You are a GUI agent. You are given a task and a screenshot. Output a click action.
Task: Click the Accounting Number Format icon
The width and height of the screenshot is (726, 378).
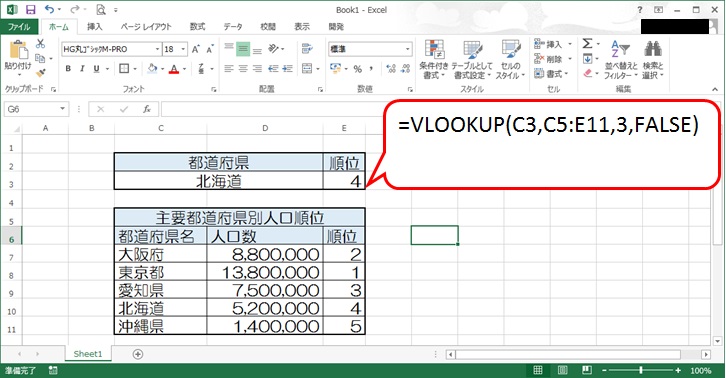point(335,69)
